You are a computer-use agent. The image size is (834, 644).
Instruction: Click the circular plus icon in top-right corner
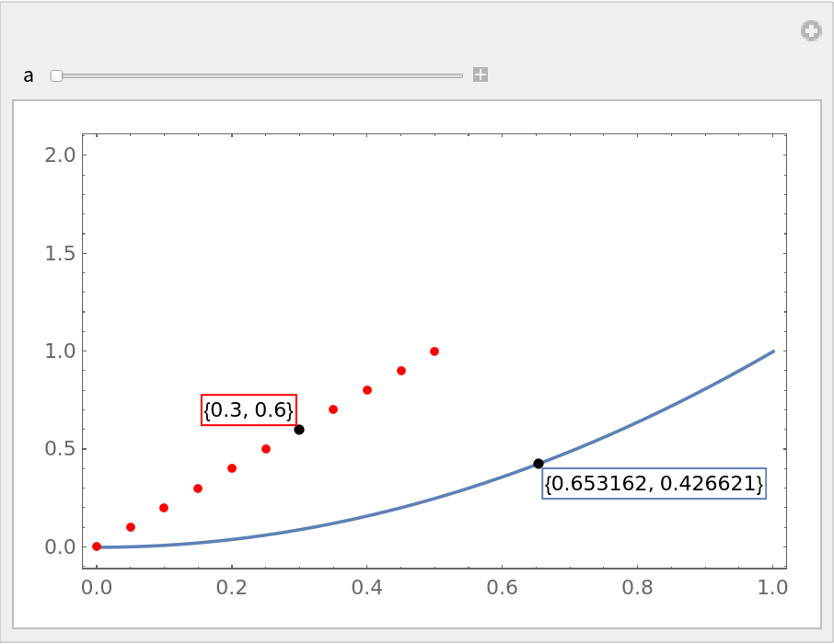(x=810, y=31)
